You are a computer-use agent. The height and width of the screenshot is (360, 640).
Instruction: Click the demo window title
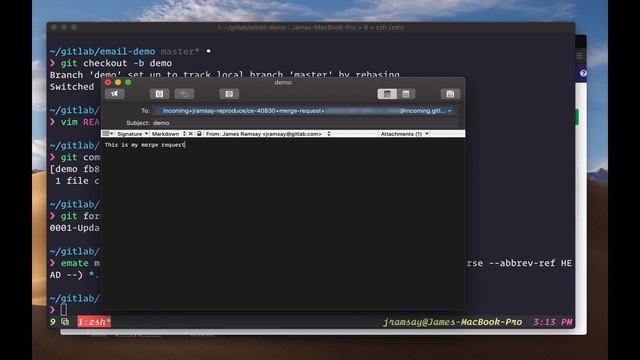283,82
